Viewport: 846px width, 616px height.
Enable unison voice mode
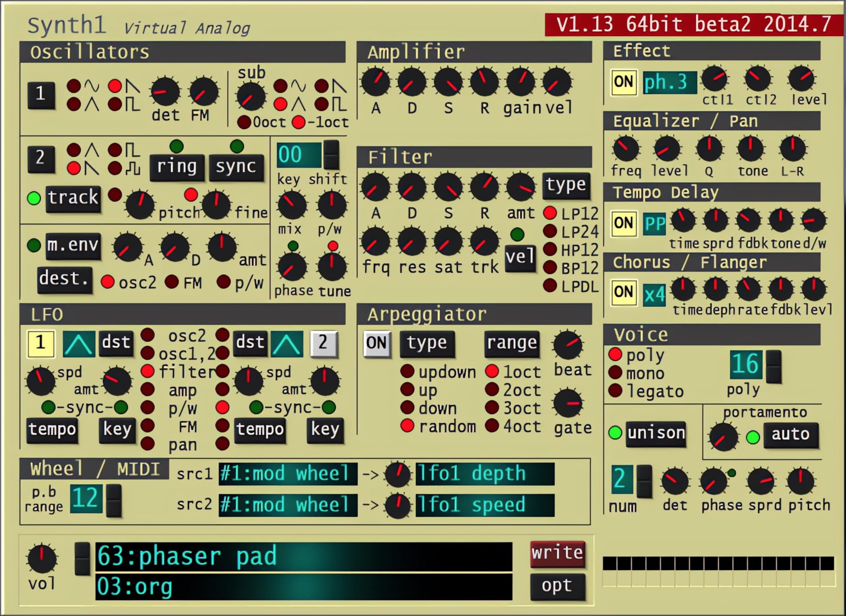(656, 433)
